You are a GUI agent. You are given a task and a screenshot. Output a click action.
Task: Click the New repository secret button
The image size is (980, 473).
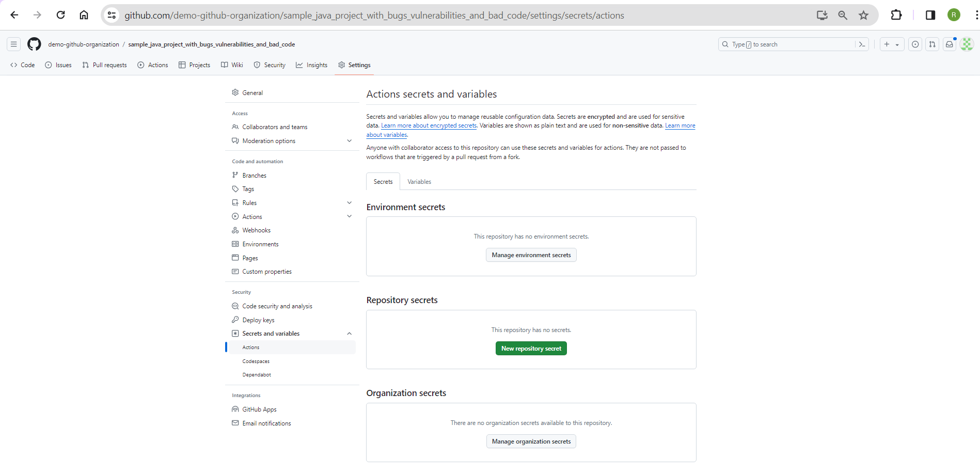[531, 348]
